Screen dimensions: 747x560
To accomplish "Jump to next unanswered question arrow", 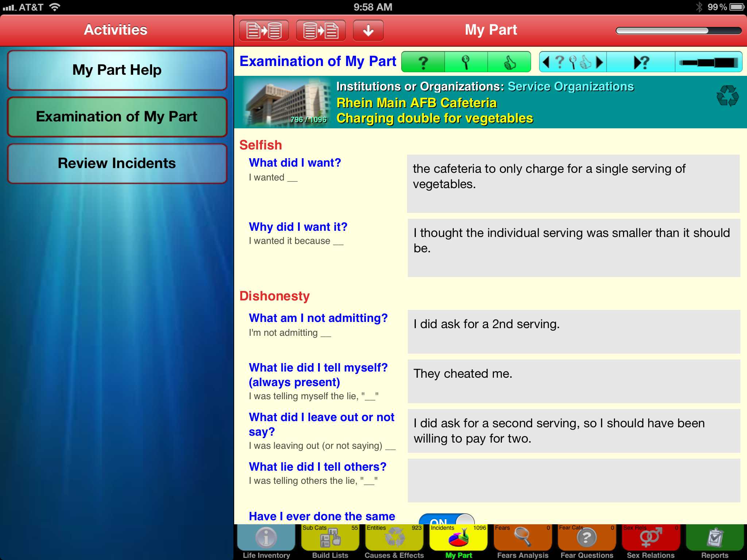I will 640,62.
